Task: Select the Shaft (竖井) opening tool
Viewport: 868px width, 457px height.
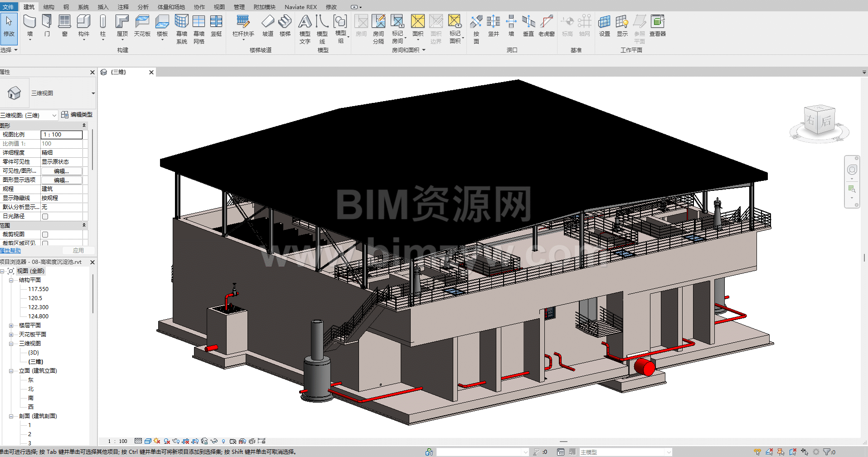Action: [x=494, y=26]
